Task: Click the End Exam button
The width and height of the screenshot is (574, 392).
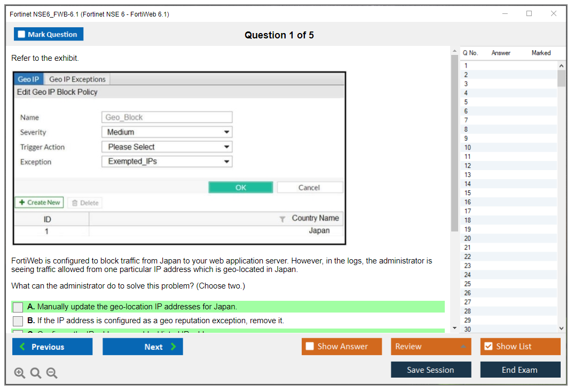Action: 520,370
